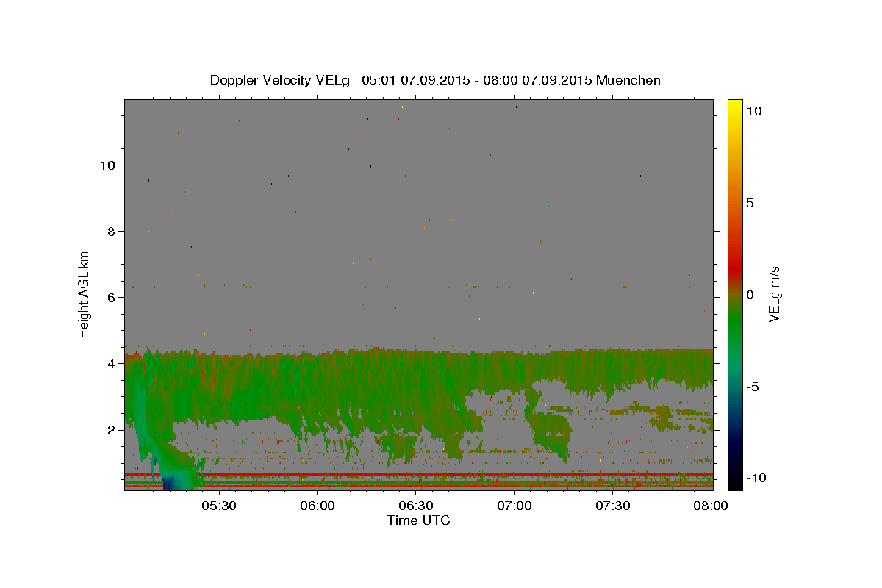
Task: Click the colorbar value -10 label
Action: (756, 478)
